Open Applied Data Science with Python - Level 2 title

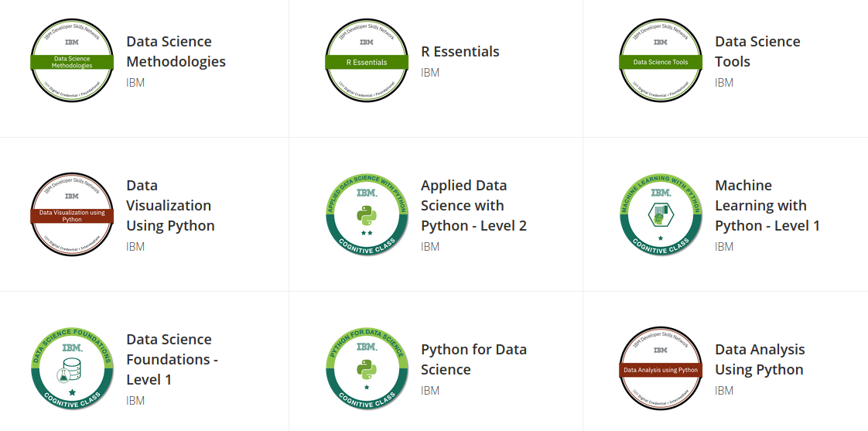pyautogui.click(x=474, y=206)
